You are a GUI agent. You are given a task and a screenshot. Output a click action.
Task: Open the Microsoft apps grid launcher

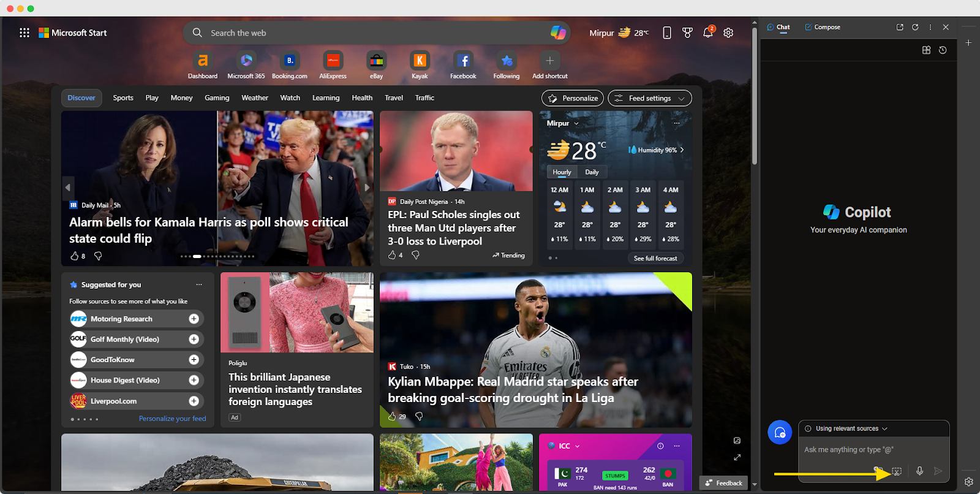click(24, 33)
